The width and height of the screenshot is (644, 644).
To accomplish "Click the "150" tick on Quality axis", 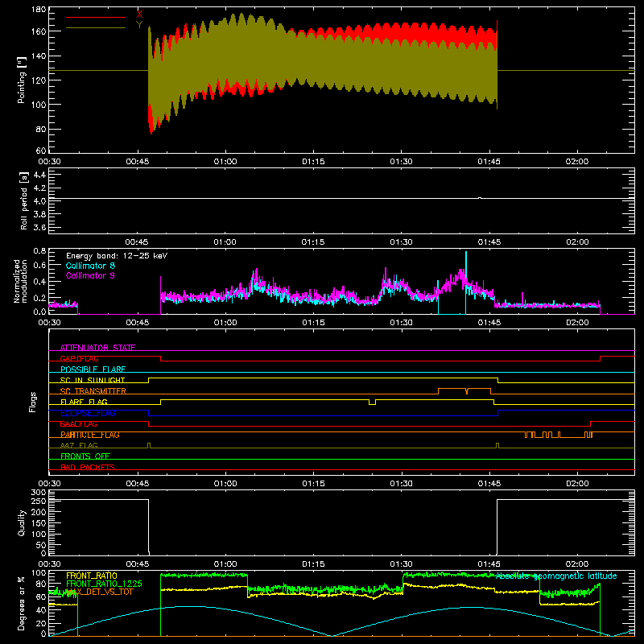I will [39, 523].
